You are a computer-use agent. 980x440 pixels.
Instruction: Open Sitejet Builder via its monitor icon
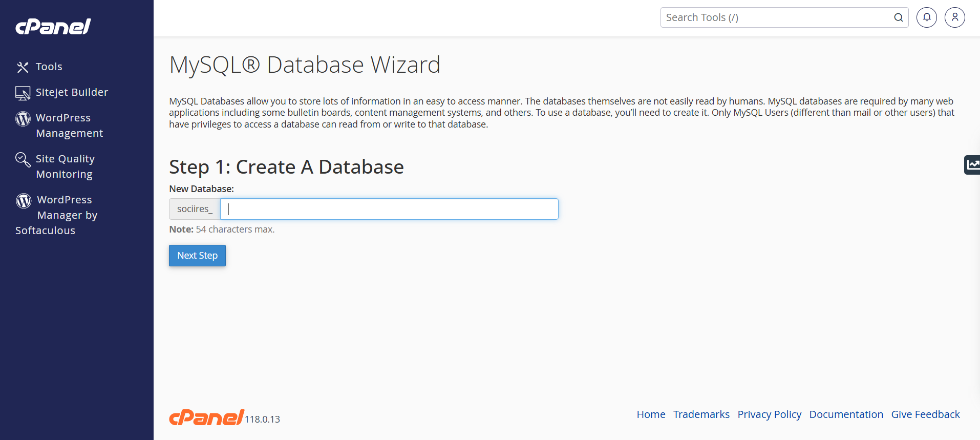[x=23, y=93]
